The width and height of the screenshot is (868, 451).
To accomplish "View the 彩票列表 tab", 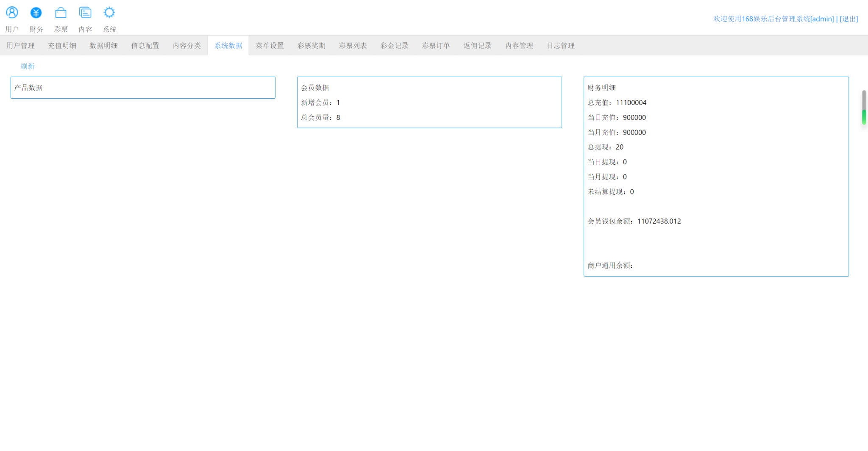I will tap(353, 46).
